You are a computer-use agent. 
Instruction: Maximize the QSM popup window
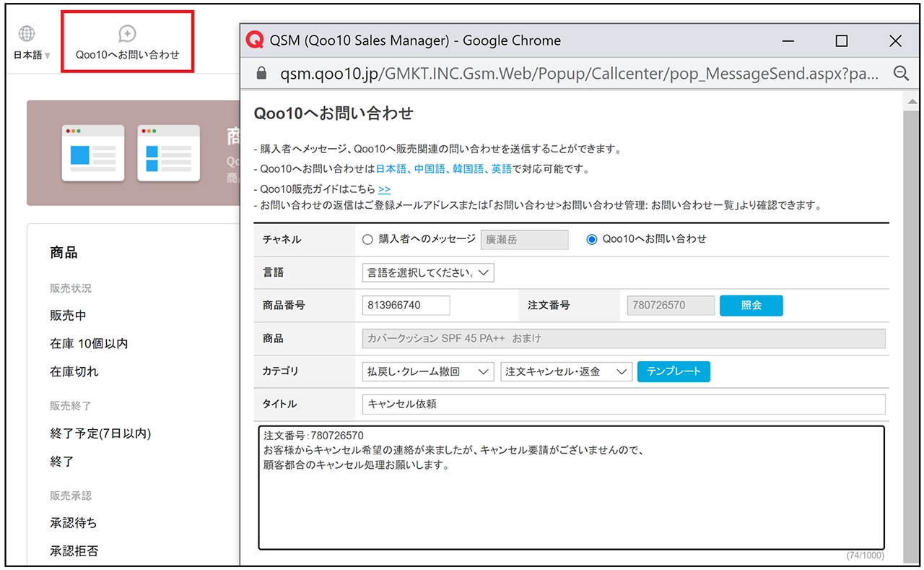841,41
